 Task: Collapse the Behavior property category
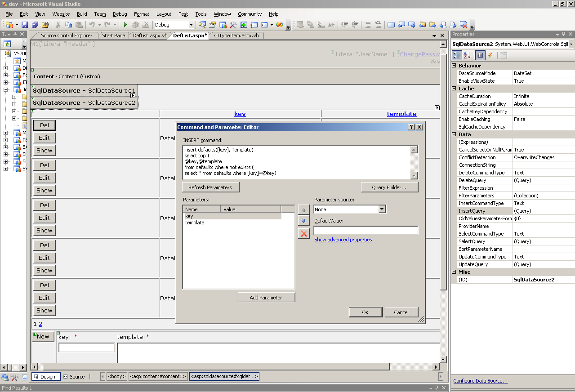pos(454,66)
